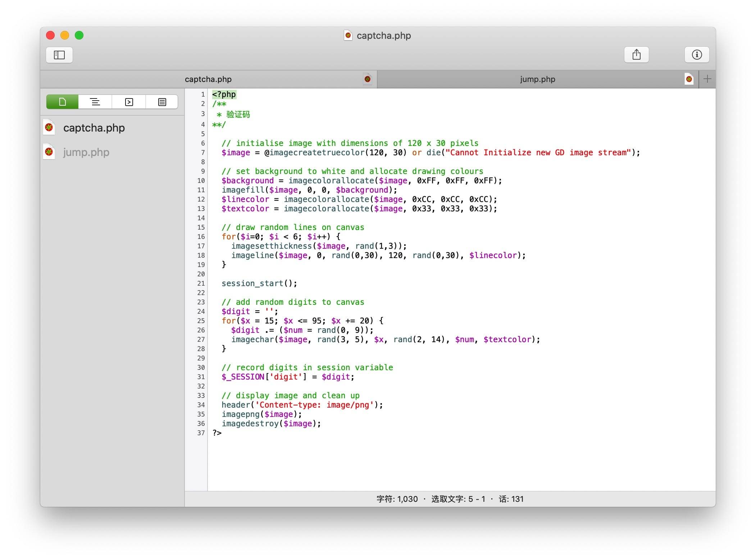Open the document info inspector
The width and height of the screenshot is (756, 560).
click(696, 55)
